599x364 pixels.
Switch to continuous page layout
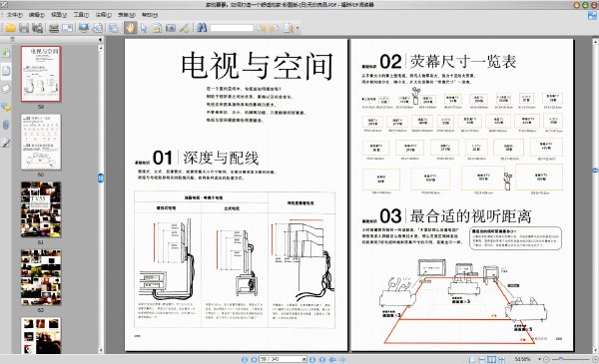[x=482, y=359]
